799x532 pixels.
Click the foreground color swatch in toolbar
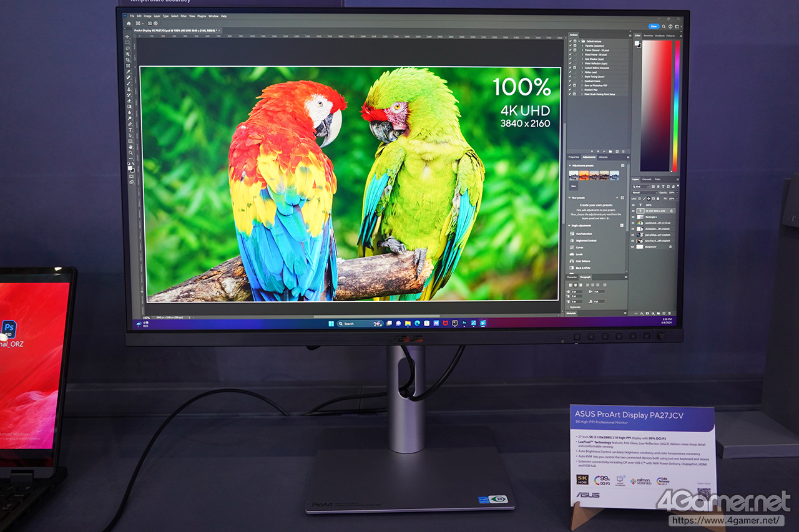point(129,167)
